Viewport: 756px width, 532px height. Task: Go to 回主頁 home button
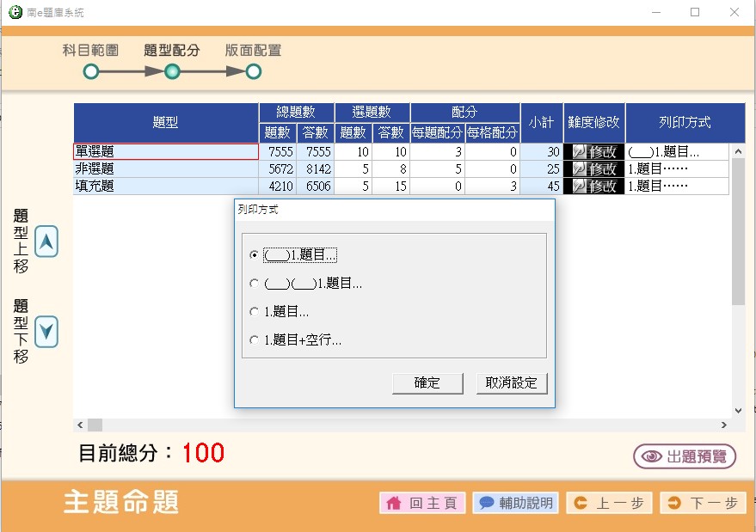pyautogui.click(x=422, y=504)
